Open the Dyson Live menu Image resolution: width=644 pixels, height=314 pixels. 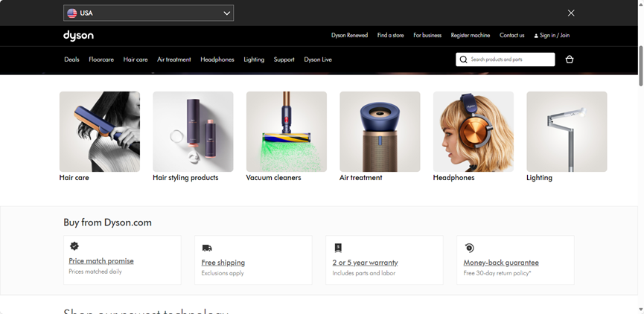tap(318, 60)
